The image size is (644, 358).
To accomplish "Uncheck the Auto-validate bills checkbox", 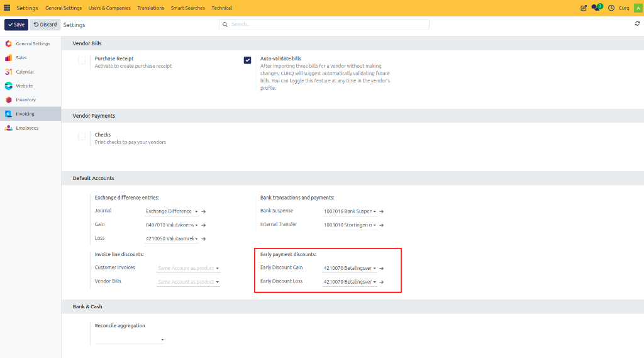I will pos(247,60).
